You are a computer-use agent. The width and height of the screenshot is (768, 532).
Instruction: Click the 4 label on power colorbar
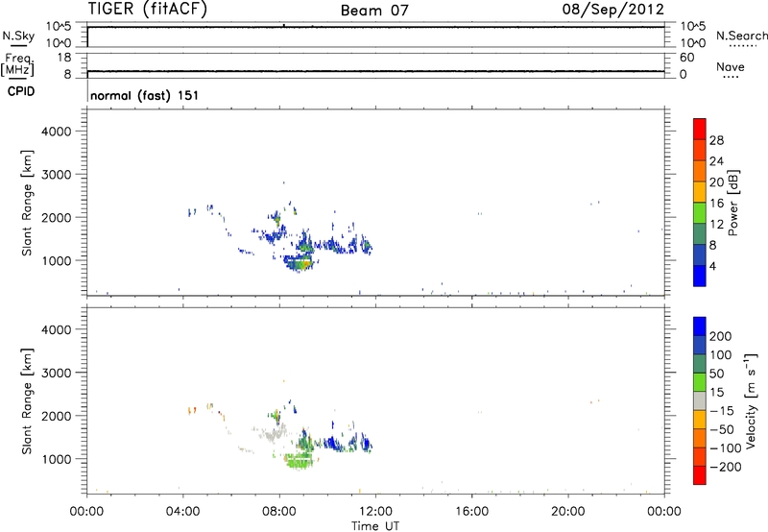pos(712,266)
